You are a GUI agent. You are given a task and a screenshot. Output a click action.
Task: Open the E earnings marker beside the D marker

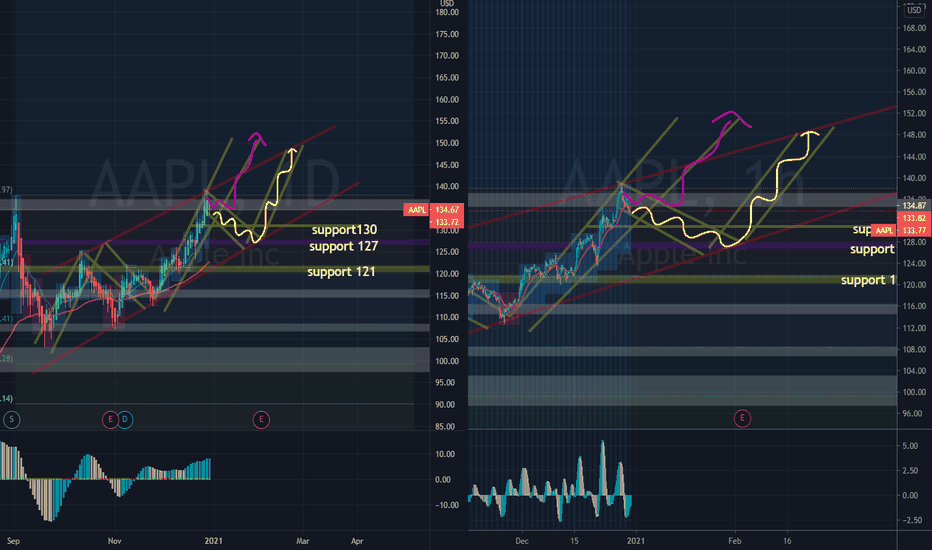pos(110,420)
